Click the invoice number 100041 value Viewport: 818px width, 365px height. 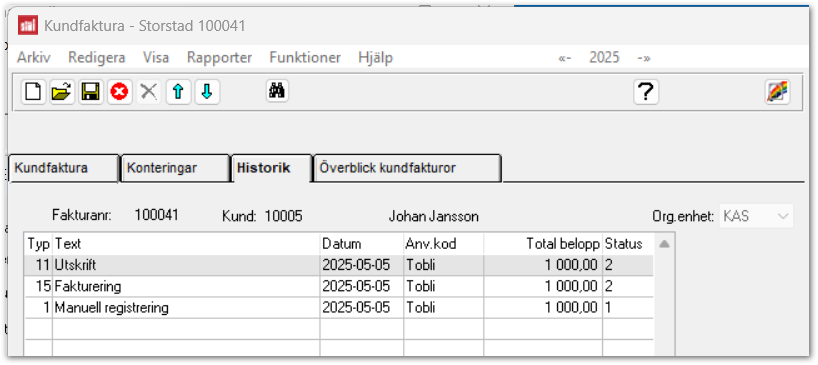(157, 215)
